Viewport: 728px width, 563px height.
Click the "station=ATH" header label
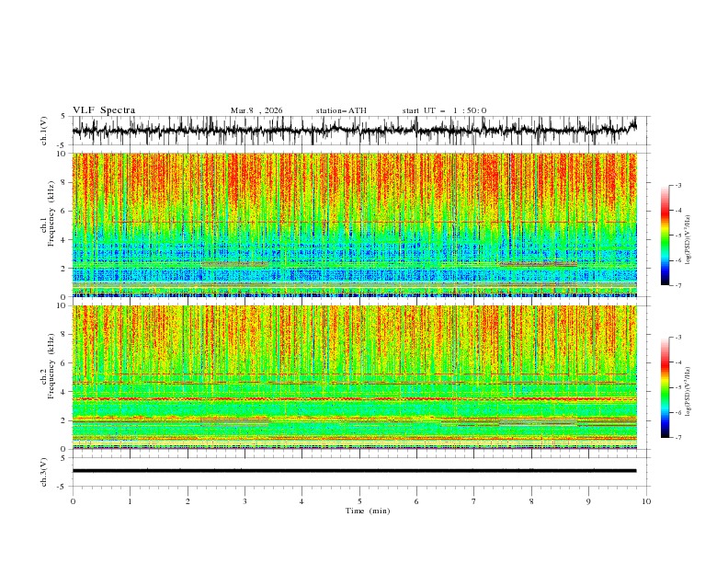[x=341, y=110]
